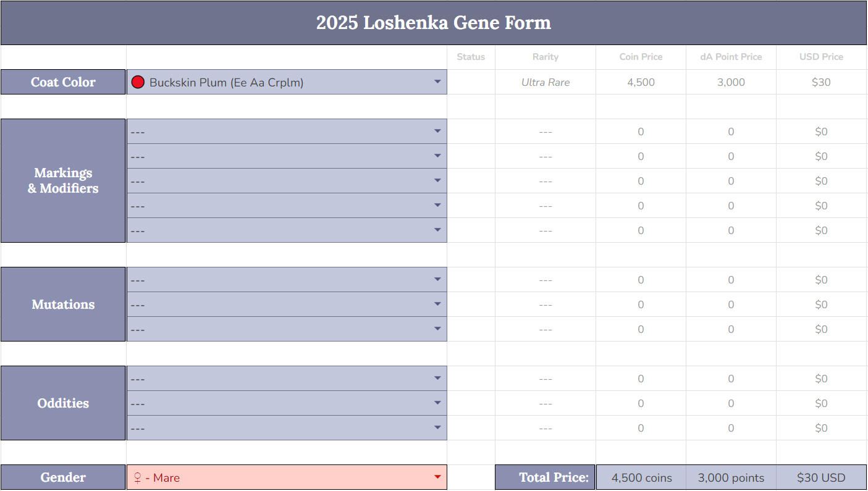868x491 pixels.
Task: Open the third Mutations dropdown
Action: (x=437, y=329)
